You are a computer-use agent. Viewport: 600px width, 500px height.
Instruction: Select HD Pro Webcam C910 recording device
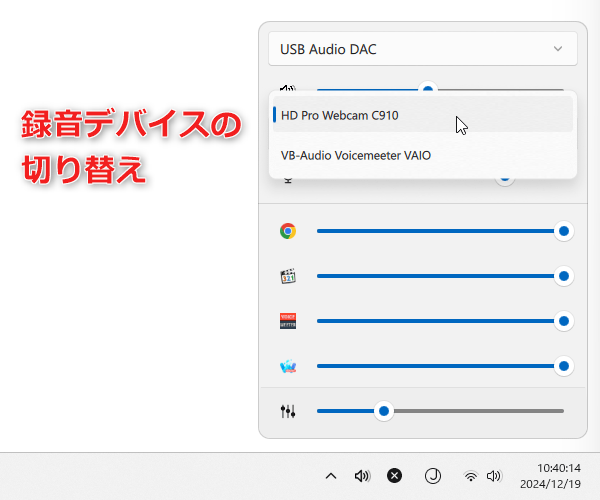pyautogui.click(x=423, y=115)
